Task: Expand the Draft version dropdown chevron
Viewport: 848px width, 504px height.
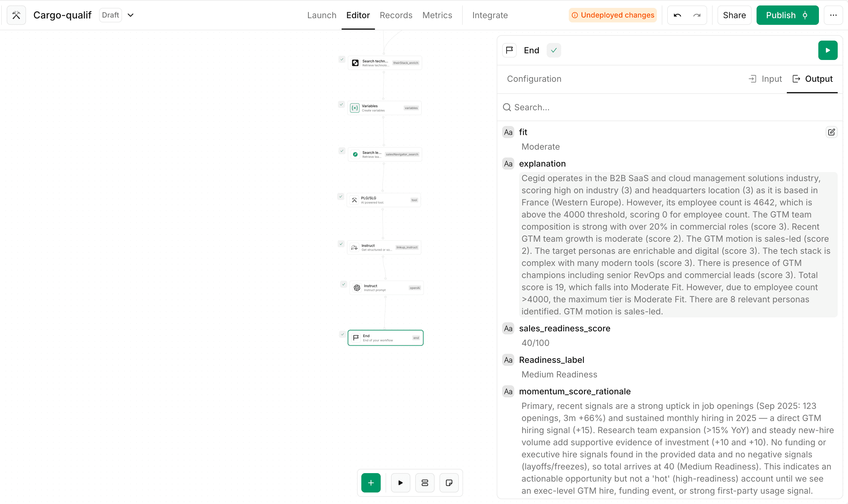Action: tap(131, 15)
